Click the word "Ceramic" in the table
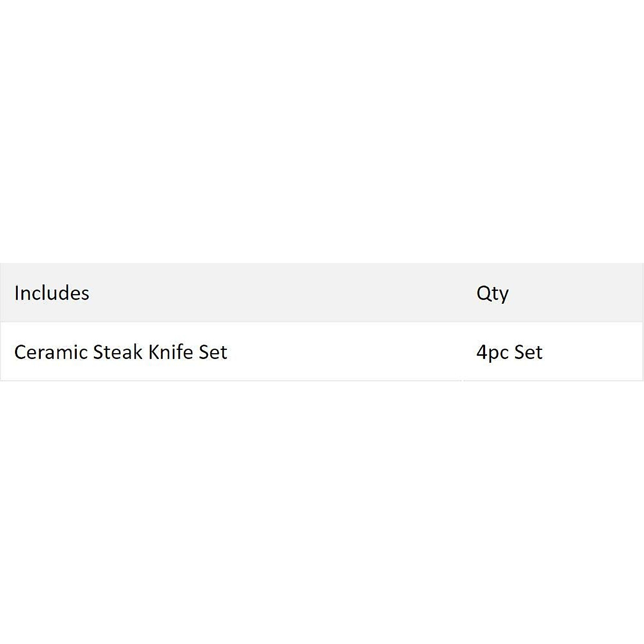Image resolution: width=644 pixels, height=644 pixels. pos(51,352)
